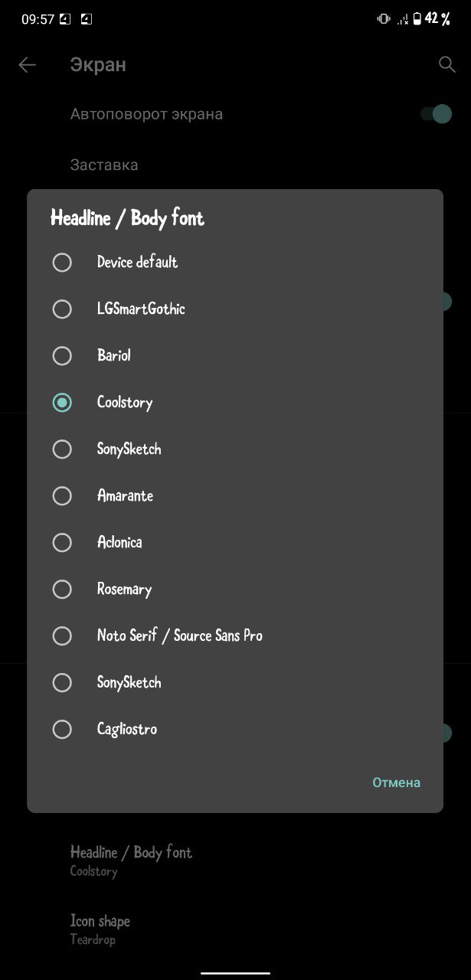Choose the Rosemary font
Viewport: 471px width, 980px height.
(235, 590)
